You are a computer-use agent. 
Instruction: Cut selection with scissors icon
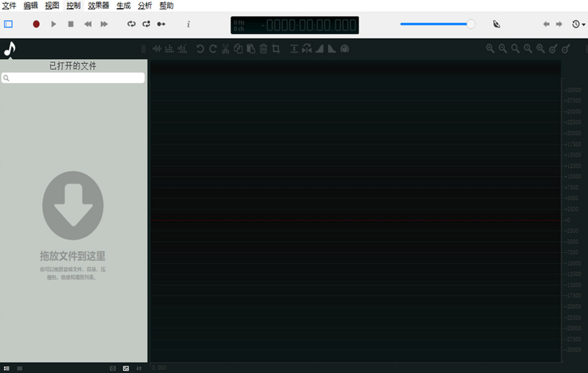coord(225,49)
